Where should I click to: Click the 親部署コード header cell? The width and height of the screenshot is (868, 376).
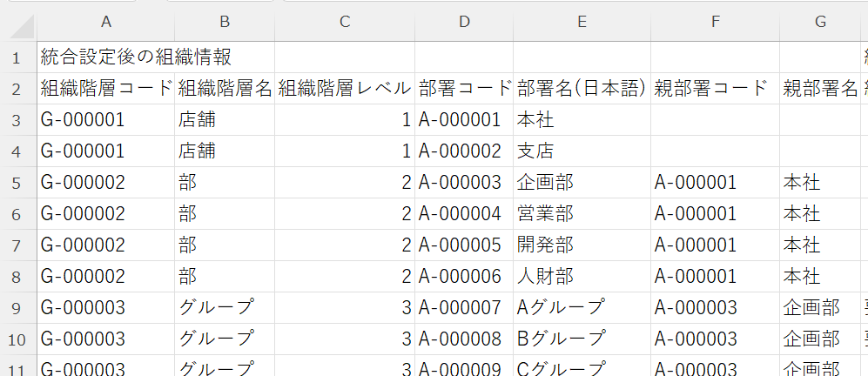point(714,88)
